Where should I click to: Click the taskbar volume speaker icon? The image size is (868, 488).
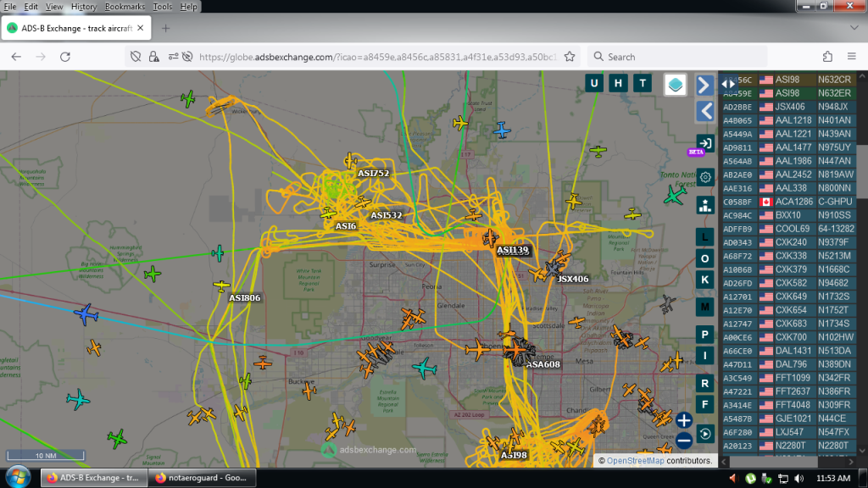pos(798,478)
